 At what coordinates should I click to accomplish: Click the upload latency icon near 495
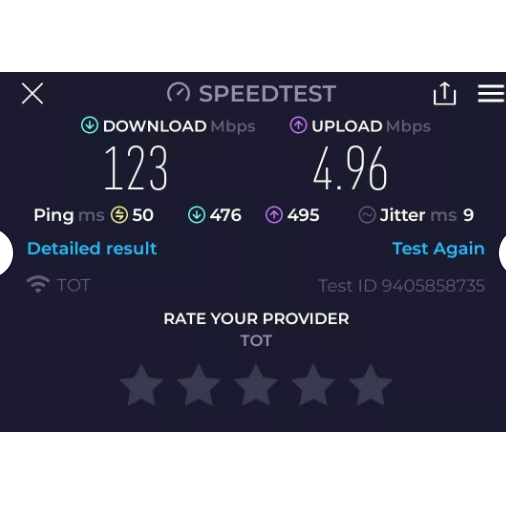tap(274, 215)
